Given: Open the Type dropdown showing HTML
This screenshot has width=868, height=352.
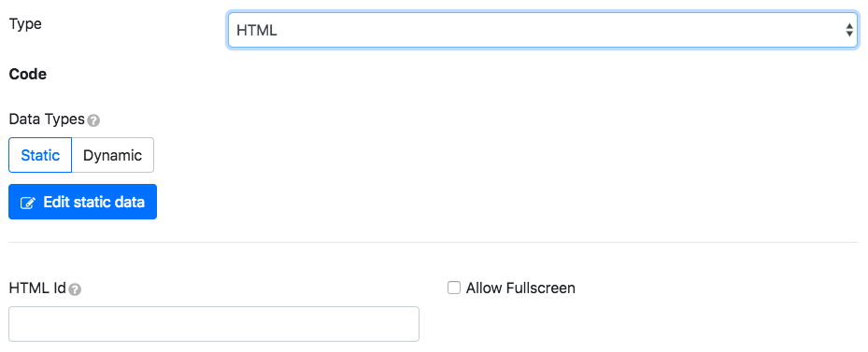Looking at the screenshot, I should [543, 31].
